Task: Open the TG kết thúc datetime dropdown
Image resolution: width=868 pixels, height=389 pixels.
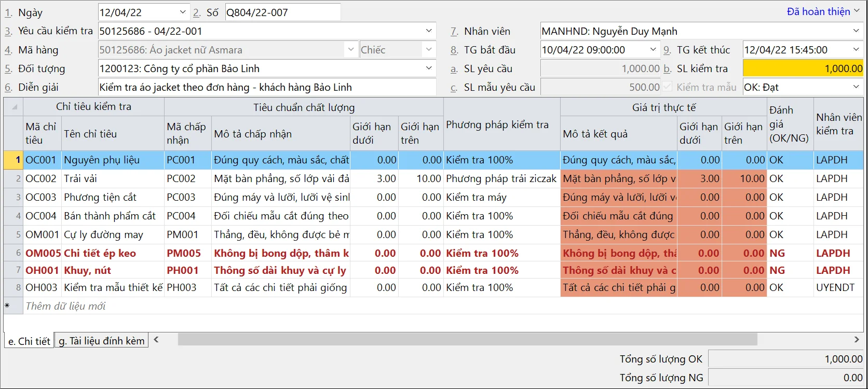Action: point(856,50)
